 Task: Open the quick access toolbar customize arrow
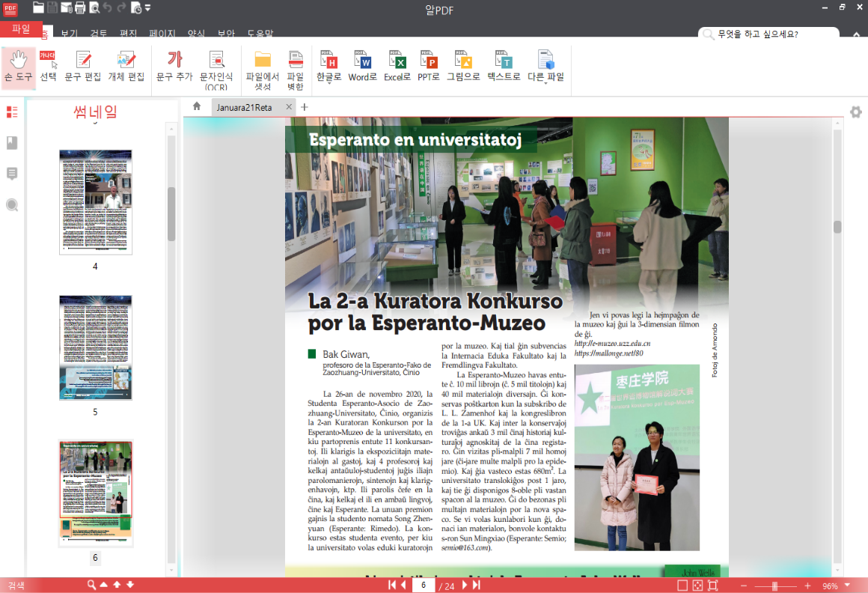147,8
